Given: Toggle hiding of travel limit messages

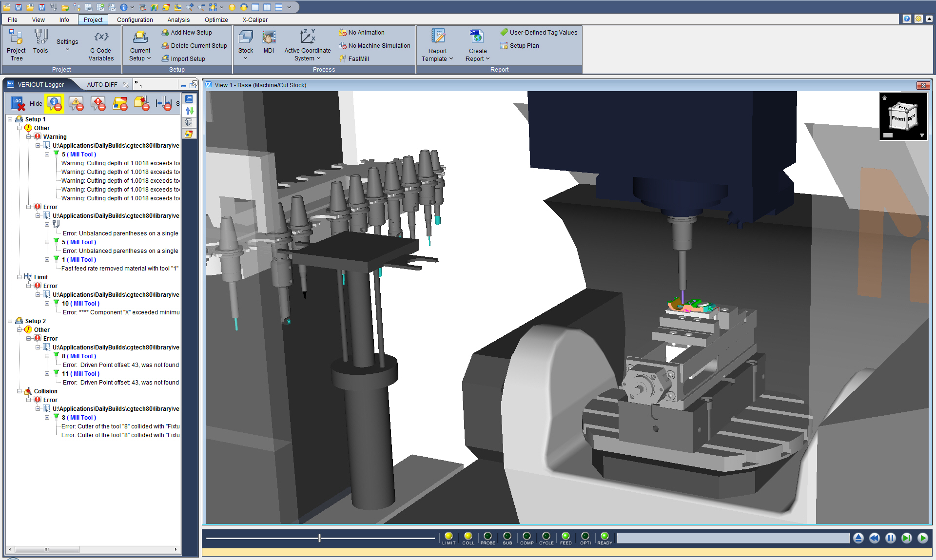Looking at the screenshot, I should pos(164,103).
